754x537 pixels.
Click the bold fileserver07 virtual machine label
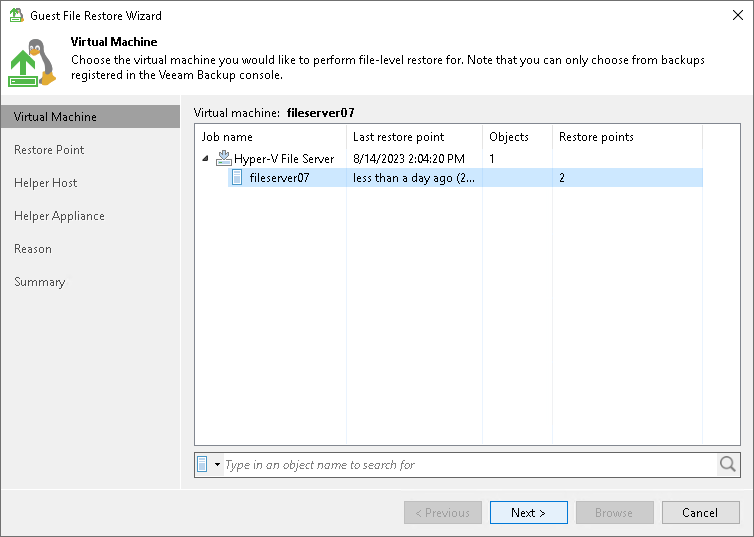pos(321,113)
